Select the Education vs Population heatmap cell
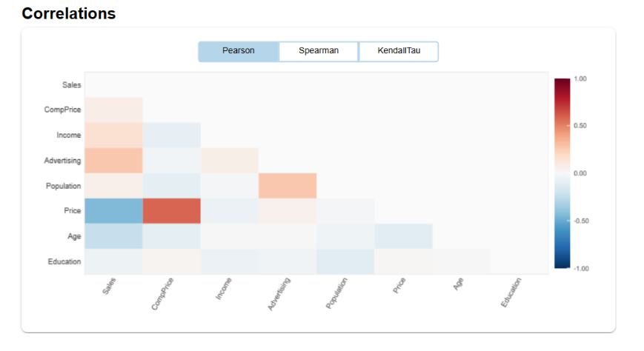644x351 pixels. (345, 261)
